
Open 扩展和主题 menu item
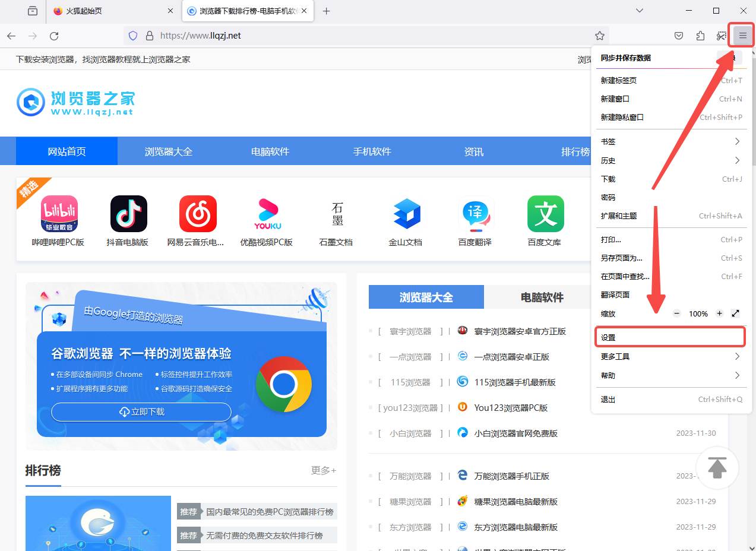click(671, 216)
